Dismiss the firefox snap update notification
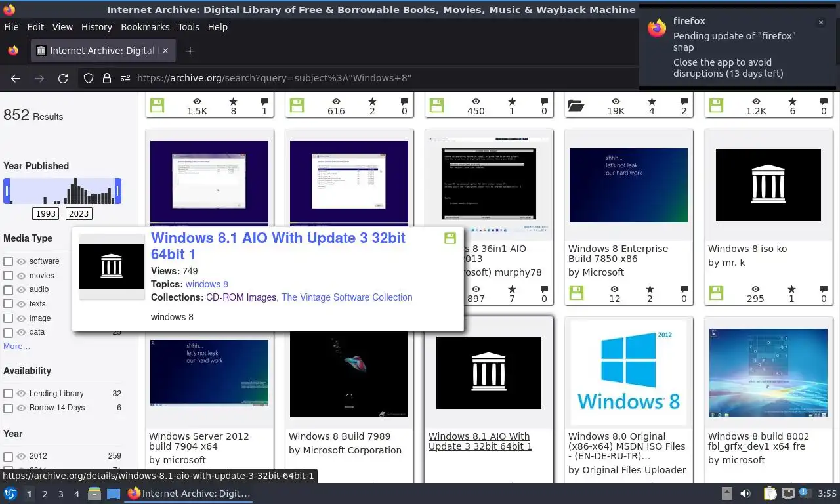 (x=820, y=22)
